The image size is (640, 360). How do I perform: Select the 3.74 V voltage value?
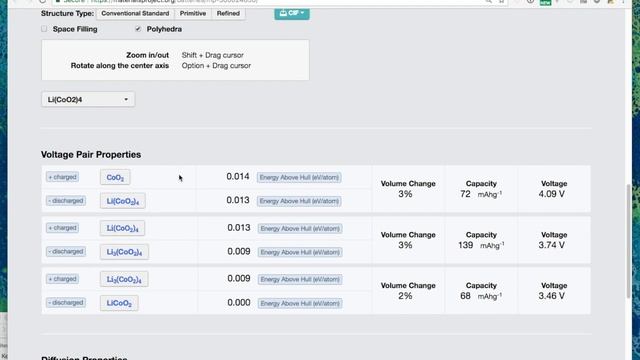click(552, 245)
